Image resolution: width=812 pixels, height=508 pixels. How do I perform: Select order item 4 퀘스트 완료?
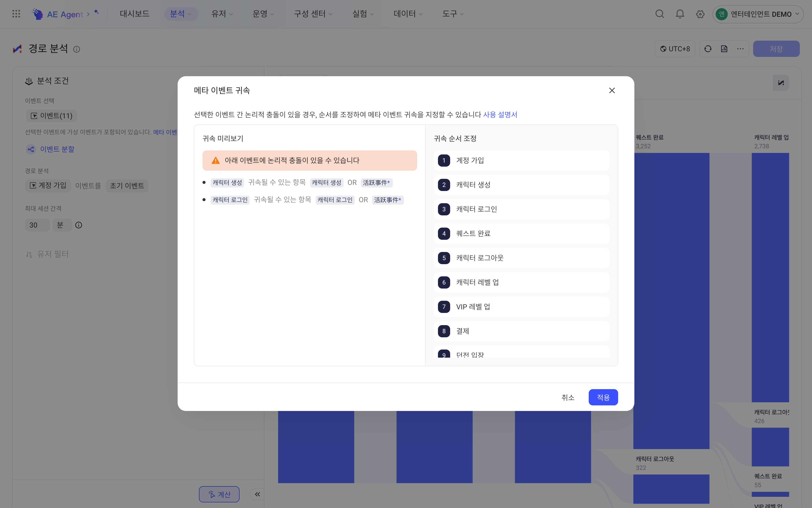pyautogui.click(x=521, y=233)
